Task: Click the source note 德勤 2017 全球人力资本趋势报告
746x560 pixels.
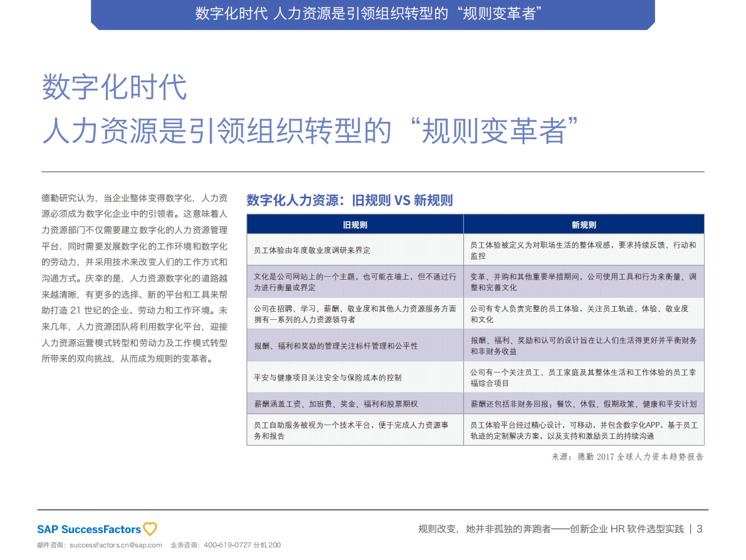Action: coord(627,458)
